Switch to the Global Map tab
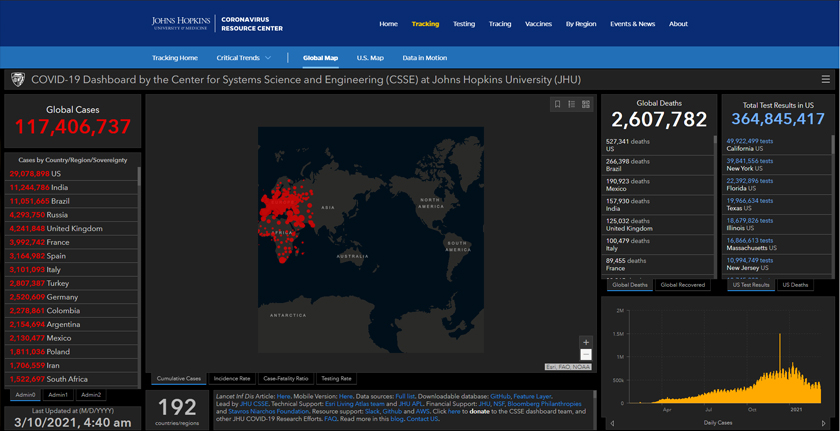This screenshot has width=840, height=431. coord(320,58)
